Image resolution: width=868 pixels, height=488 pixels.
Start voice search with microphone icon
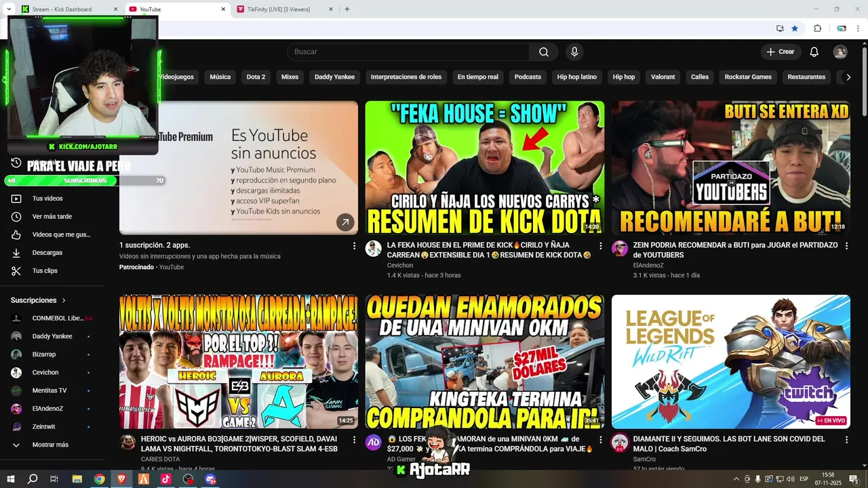[x=574, y=52]
